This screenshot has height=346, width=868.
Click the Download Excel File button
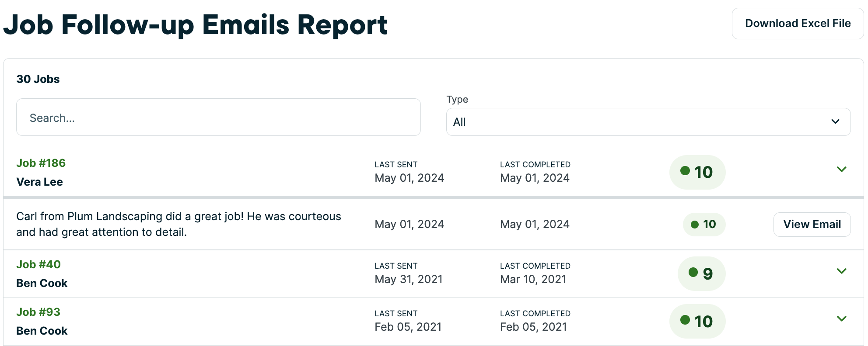(x=797, y=23)
